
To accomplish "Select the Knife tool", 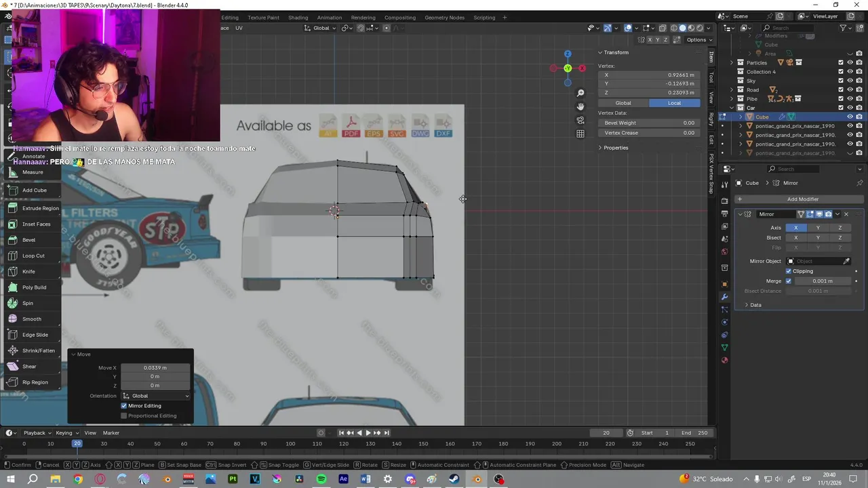I will [28, 271].
